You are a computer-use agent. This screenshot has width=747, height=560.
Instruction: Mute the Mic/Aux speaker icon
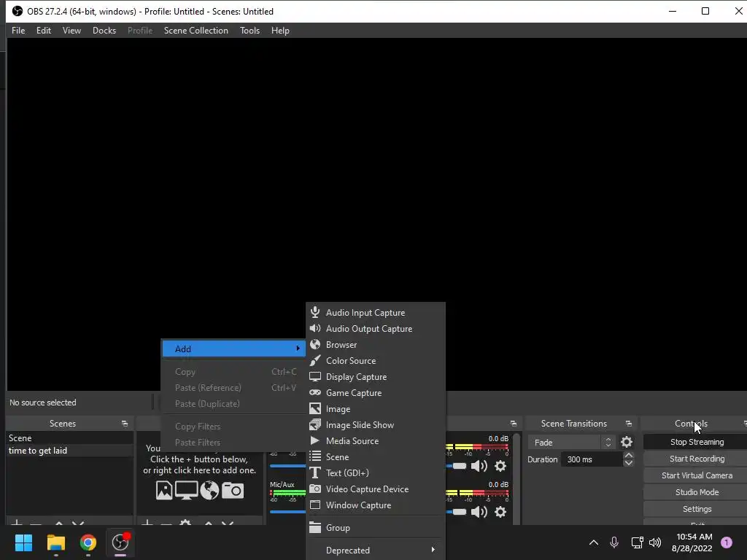click(x=479, y=512)
